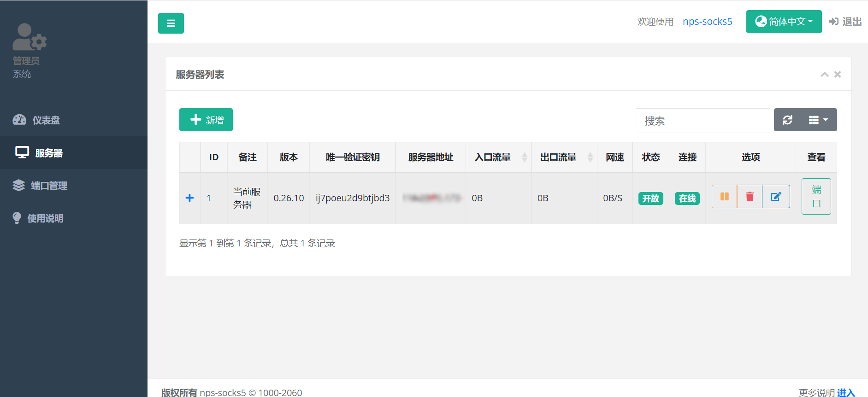Screen dimensions: 868x397
Task: Click the 服务器地址 column header
Action: pos(431,158)
